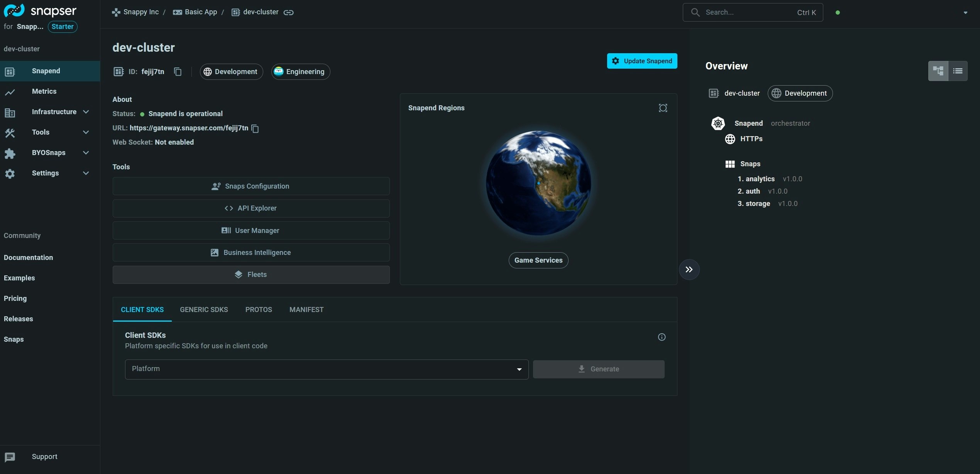Open the User Manager
Viewport: 980px width, 474px height.
pyautogui.click(x=251, y=230)
